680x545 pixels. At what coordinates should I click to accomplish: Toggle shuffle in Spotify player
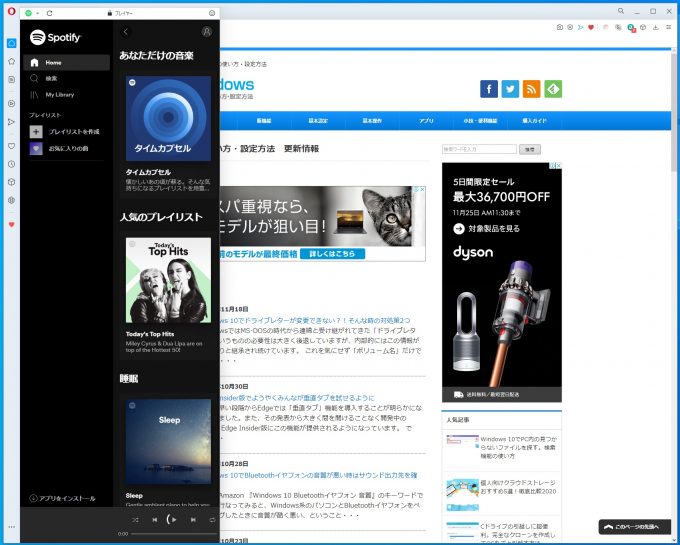pos(135,519)
